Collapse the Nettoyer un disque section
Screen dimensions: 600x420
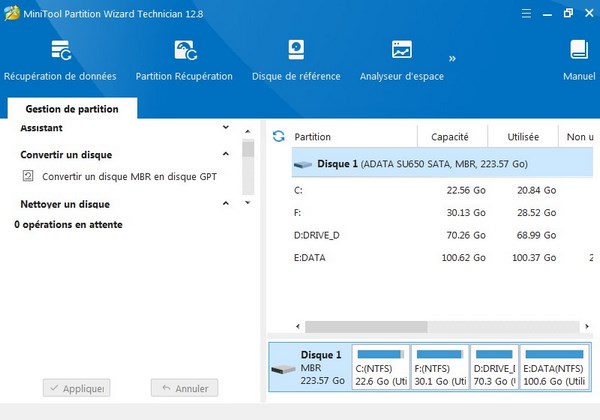pyautogui.click(x=226, y=203)
